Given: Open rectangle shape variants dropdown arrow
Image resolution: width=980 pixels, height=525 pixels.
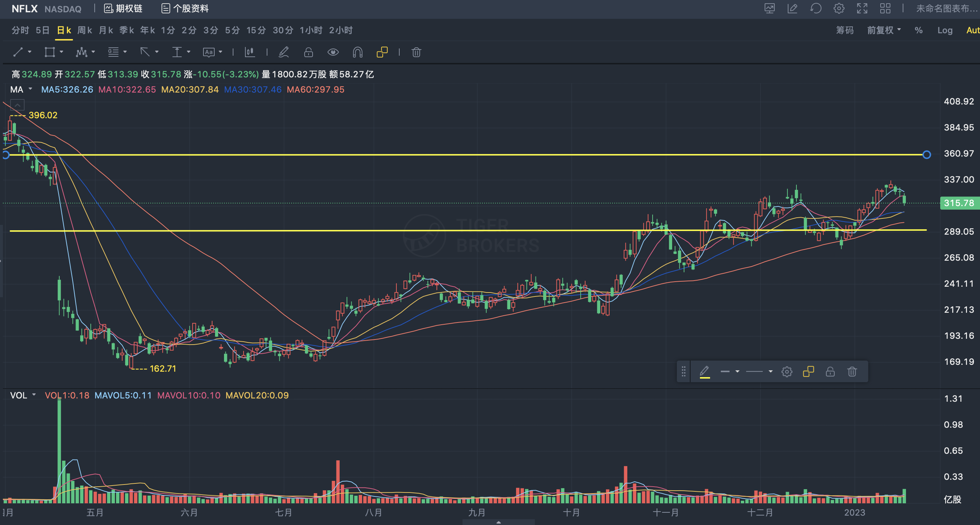Looking at the screenshot, I should tap(62, 52).
